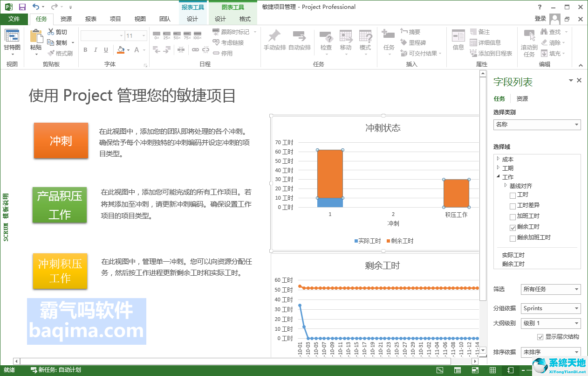Check the 剩余加班工时 field checkbox
The width and height of the screenshot is (588, 376).
pos(513,238)
